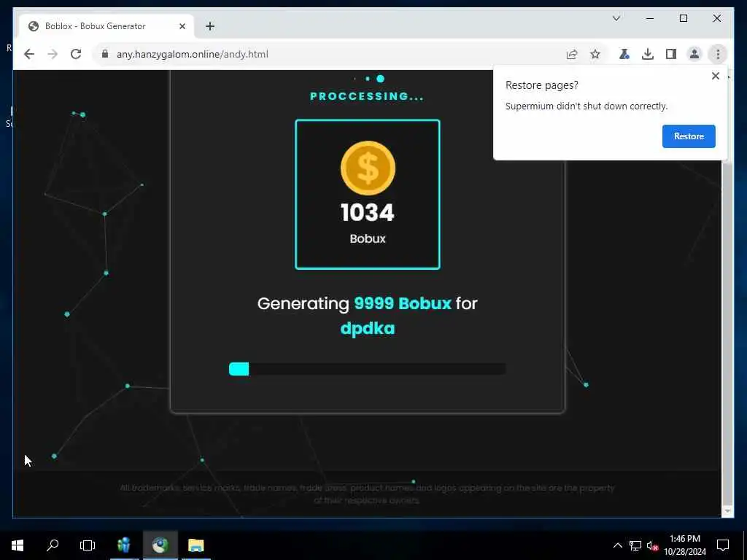This screenshot has width=747, height=560.
Task: Bookmark this page with the star icon
Action: click(595, 54)
